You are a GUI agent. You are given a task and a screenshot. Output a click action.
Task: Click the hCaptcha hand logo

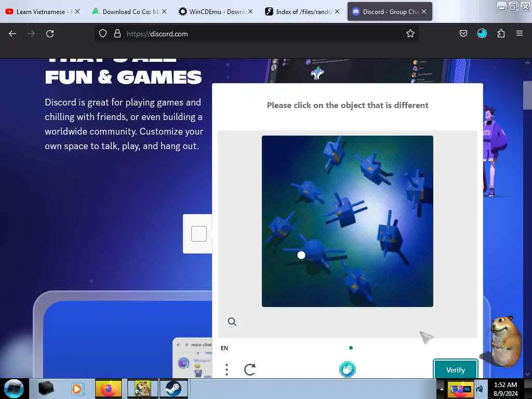(x=348, y=369)
